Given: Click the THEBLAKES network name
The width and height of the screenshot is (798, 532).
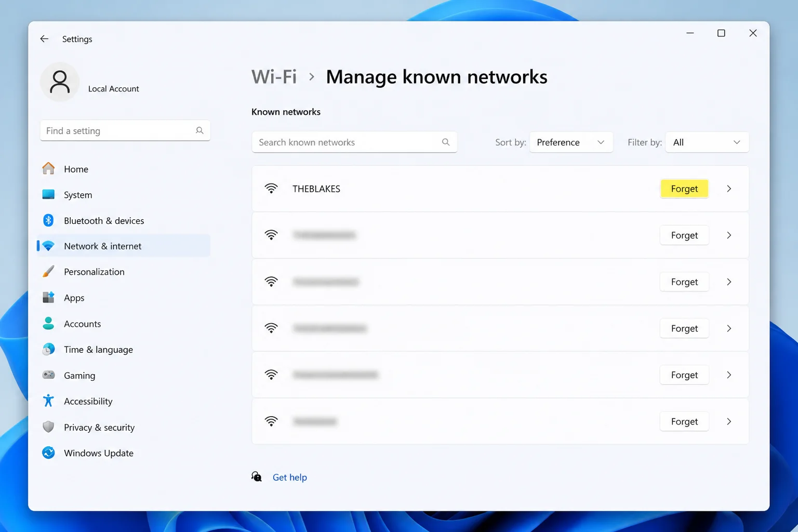Looking at the screenshot, I should click(316, 189).
